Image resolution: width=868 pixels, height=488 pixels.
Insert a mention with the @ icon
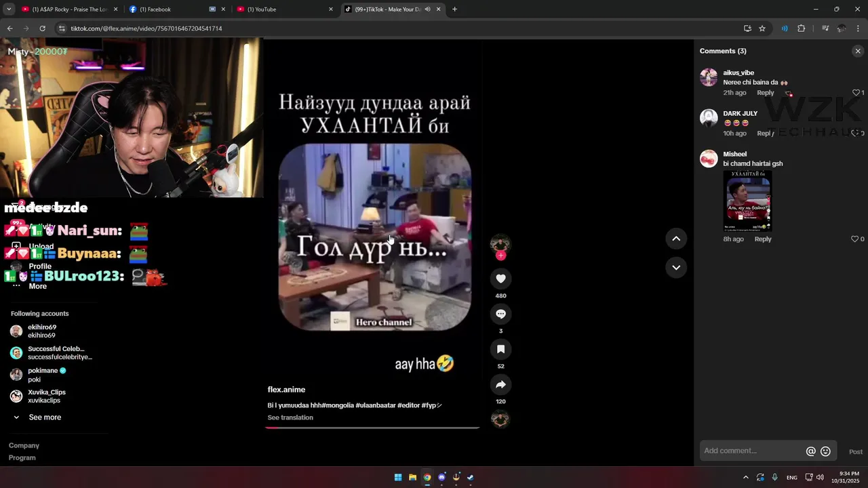pyautogui.click(x=810, y=451)
